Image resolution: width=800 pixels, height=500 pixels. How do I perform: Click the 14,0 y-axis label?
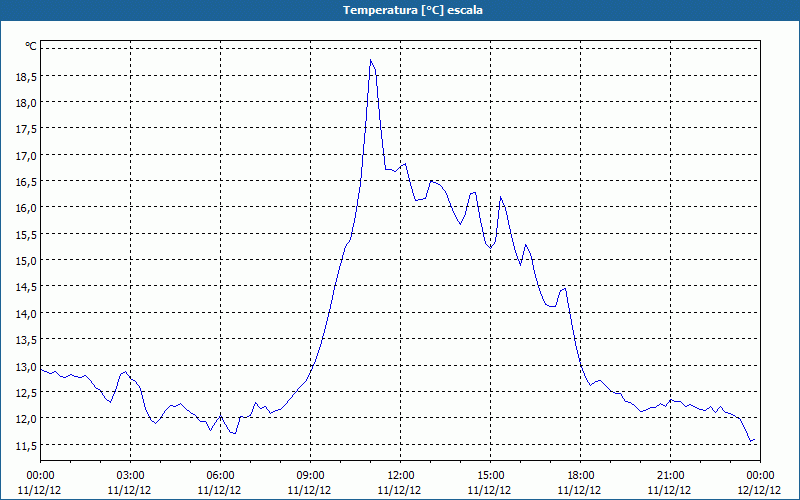27,314
